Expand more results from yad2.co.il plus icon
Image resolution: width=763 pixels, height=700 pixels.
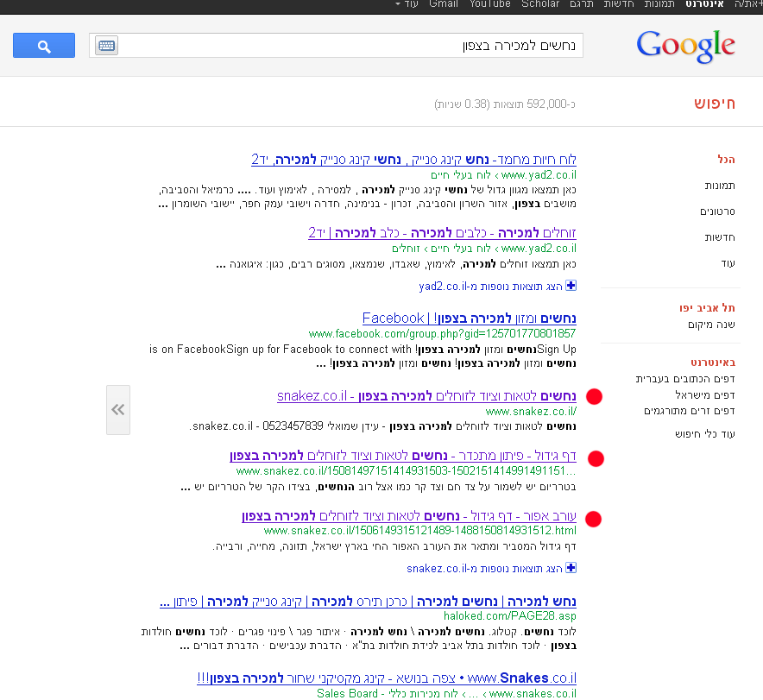pos(571,286)
